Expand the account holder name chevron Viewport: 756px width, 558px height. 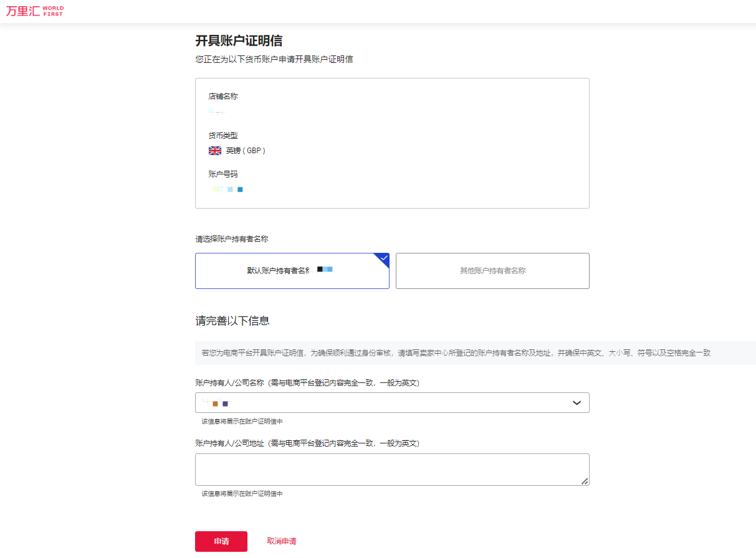point(577,403)
